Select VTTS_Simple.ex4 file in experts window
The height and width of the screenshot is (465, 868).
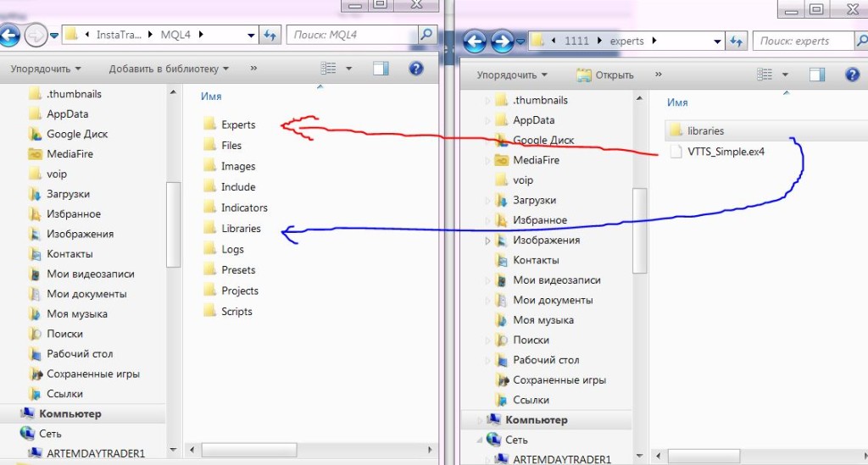(717, 152)
